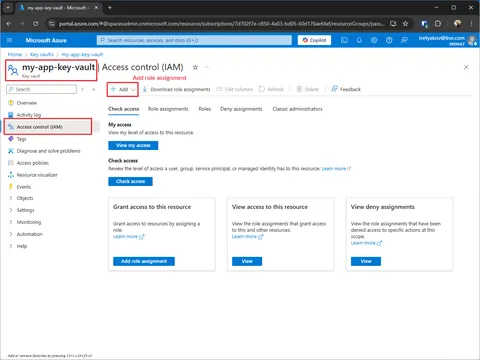Click the sidebar expand/collapse arrows icon
This screenshot has height=360, width=480.
83,89
